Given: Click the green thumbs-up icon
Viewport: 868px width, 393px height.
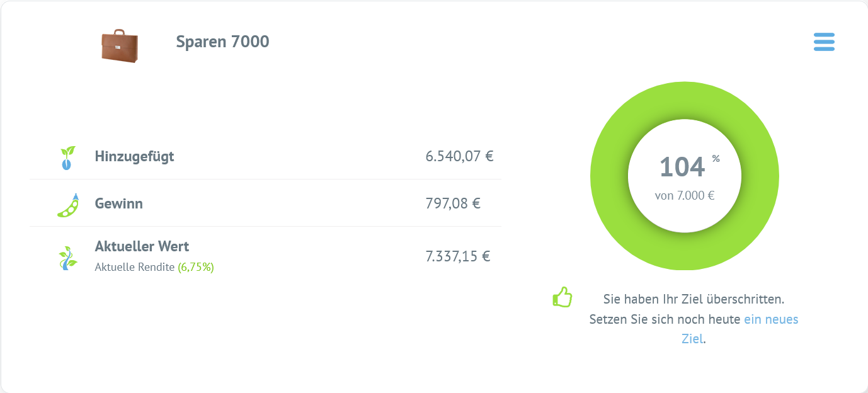Looking at the screenshot, I should 562,297.
